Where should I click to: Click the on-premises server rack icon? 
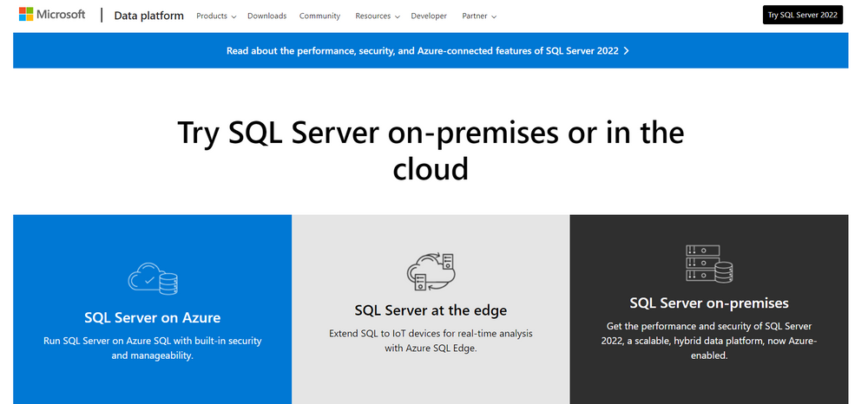pyautogui.click(x=708, y=264)
